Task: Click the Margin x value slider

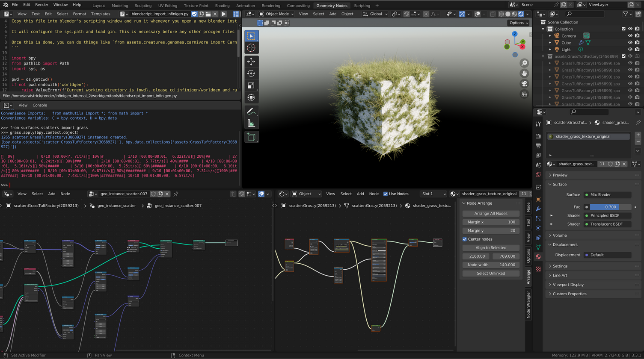Action: (x=491, y=222)
